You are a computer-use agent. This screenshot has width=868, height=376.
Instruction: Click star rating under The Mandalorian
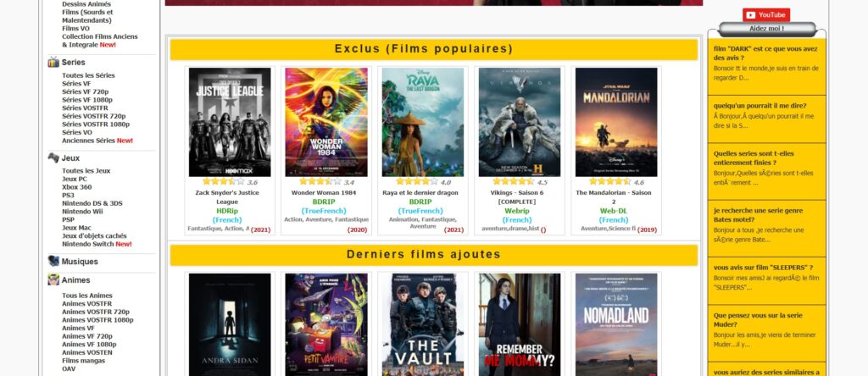610,181
